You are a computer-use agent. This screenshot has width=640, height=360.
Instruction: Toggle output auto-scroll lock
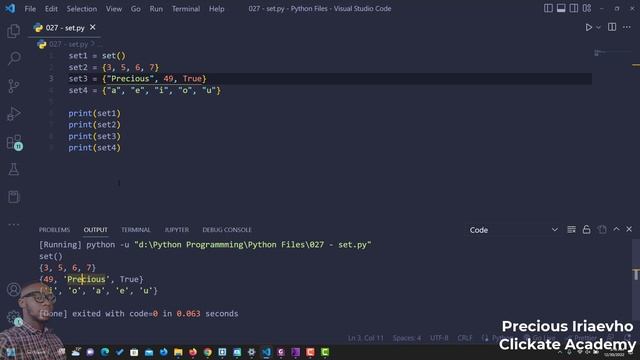(587, 229)
